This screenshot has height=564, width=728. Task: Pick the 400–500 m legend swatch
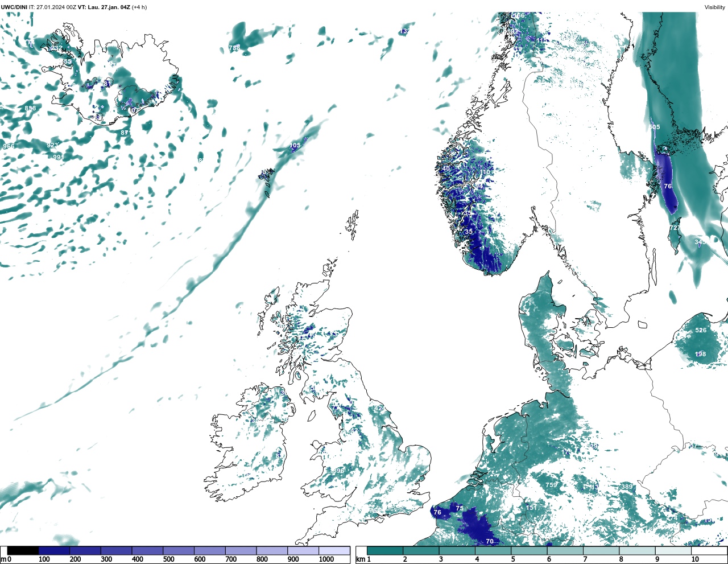[x=147, y=550]
